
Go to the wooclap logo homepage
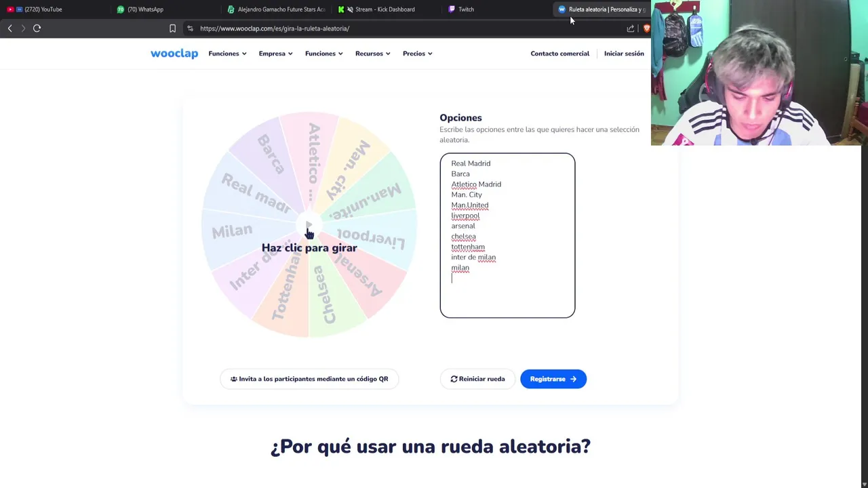174,54
